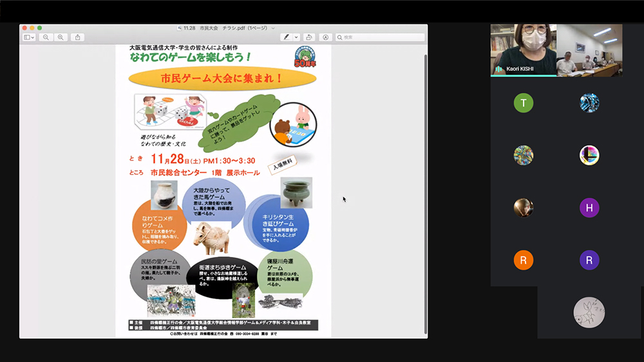Viewport: 644px width, 362px height.
Task: Select the purple 'R' participant avatar
Action: click(x=589, y=260)
